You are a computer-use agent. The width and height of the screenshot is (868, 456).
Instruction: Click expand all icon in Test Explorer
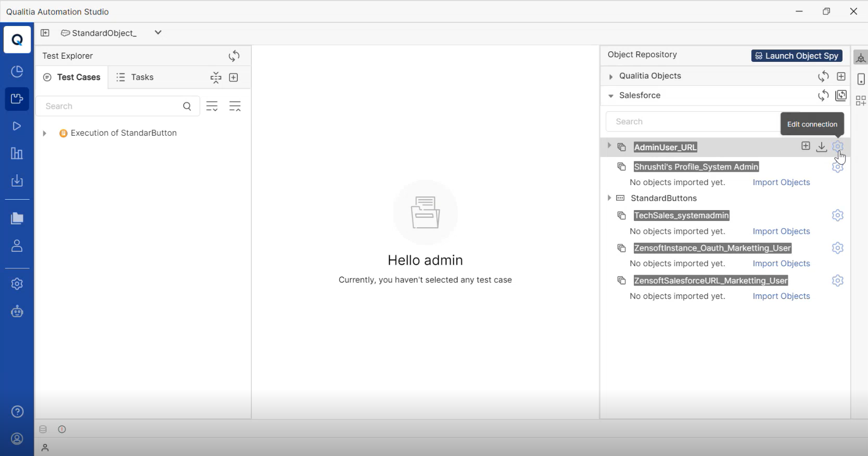point(212,107)
